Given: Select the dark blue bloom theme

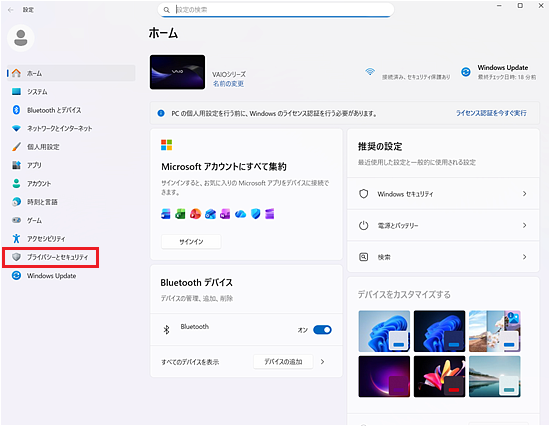Looking at the screenshot, I should coord(440,331).
